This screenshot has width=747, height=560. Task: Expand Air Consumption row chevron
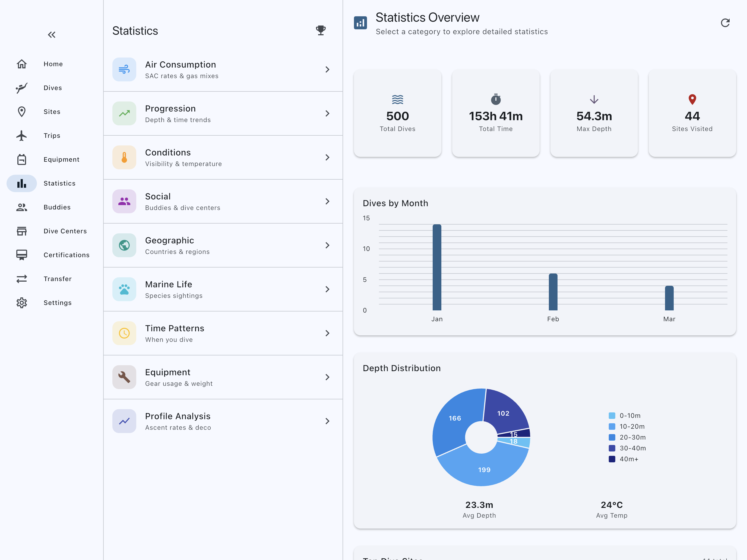pyautogui.click(x=327, y=69)
